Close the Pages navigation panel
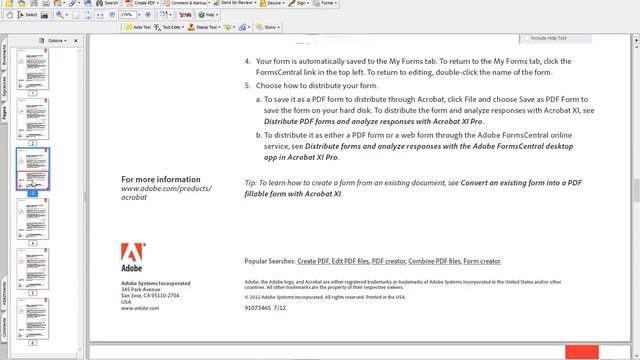This screenshot has height=360, width=640. click(76, 41)
